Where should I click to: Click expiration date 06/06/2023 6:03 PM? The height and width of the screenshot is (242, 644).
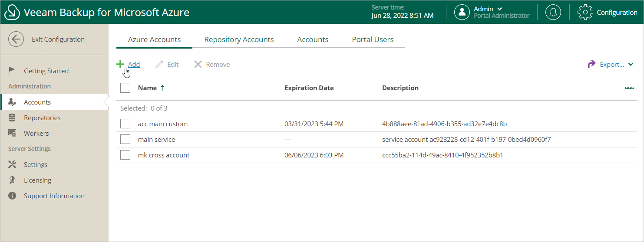point(314,155)
